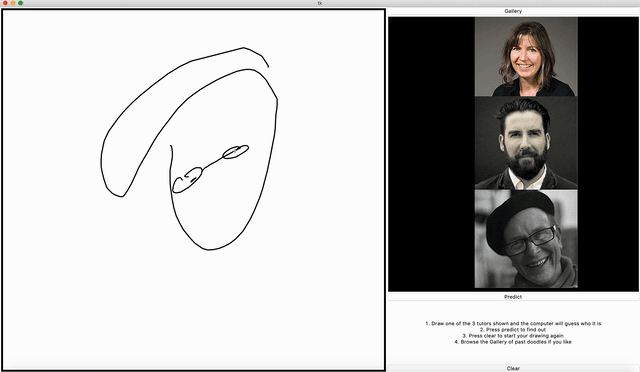Click empty white canvas area below the doodle

193,310
